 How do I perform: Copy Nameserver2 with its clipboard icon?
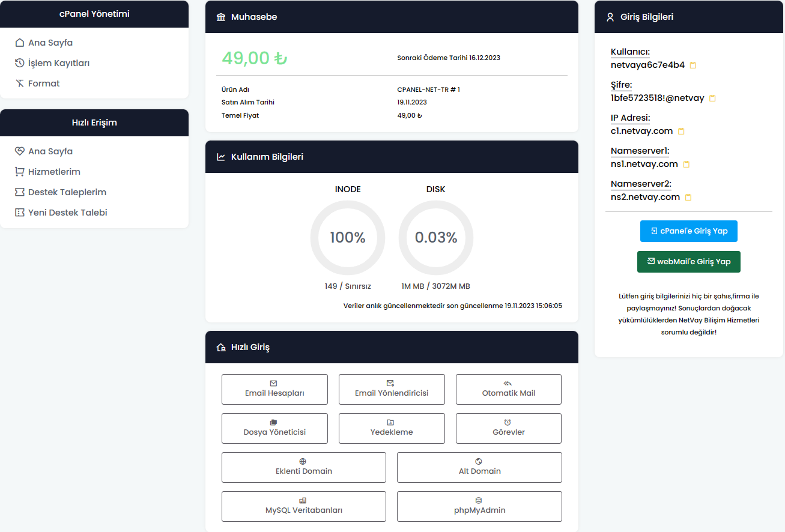click(688, 197)
